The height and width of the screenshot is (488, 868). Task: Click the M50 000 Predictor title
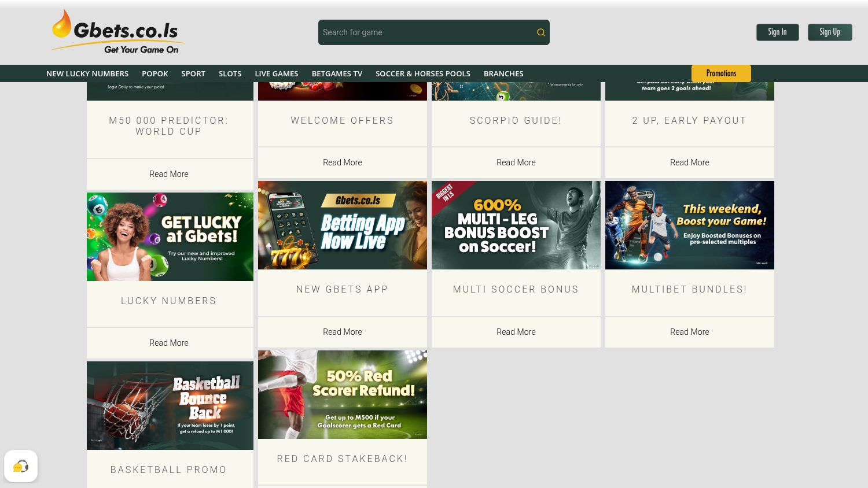tap(169, 126)
